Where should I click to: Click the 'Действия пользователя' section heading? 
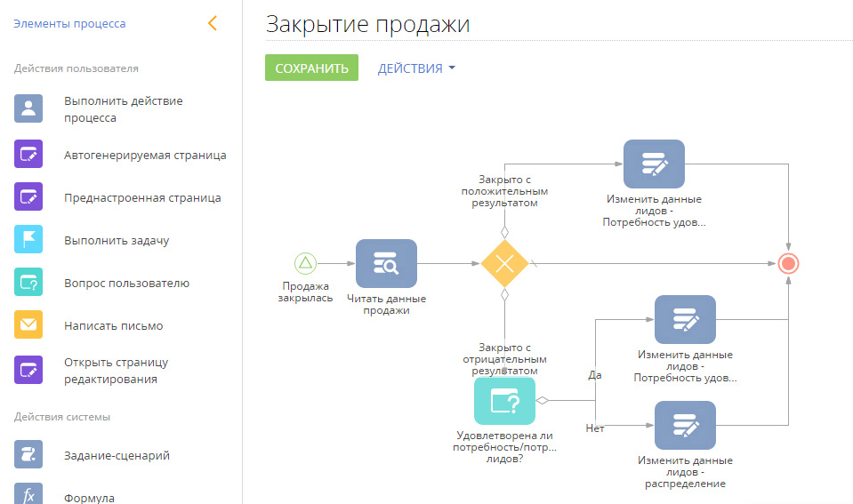pyautogui.click(x=76, y=68)
